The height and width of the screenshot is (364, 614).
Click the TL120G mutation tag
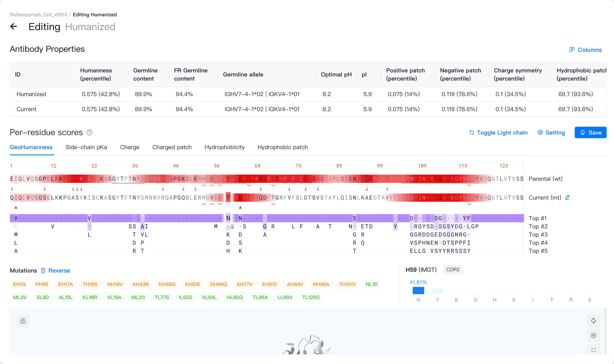click(311, 297)
